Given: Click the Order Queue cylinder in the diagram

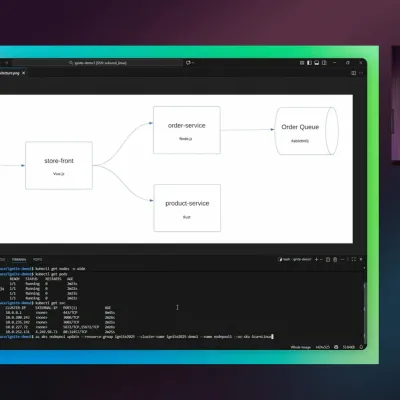Looking at the screenshot, I should pos(306,131).
